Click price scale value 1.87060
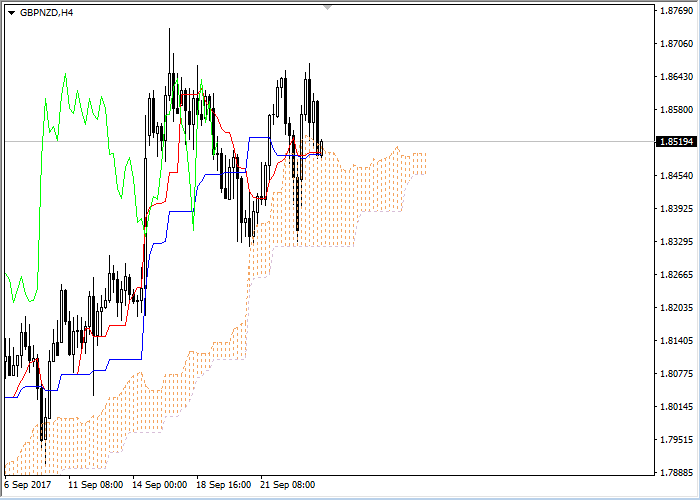The image size is (700, 500). click(676, 43)
